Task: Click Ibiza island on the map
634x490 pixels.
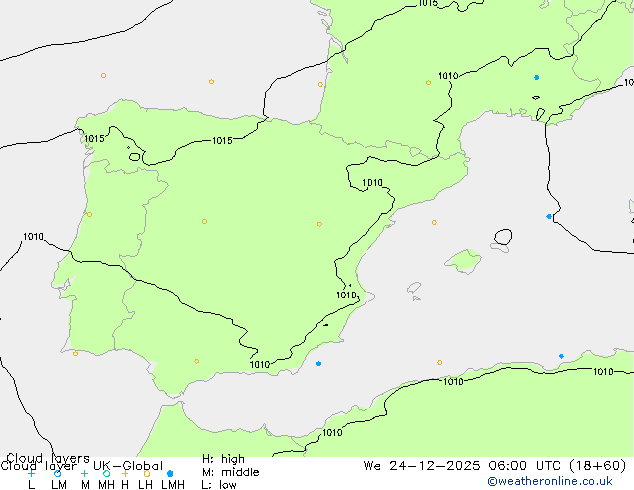Action: pos(414,288)
